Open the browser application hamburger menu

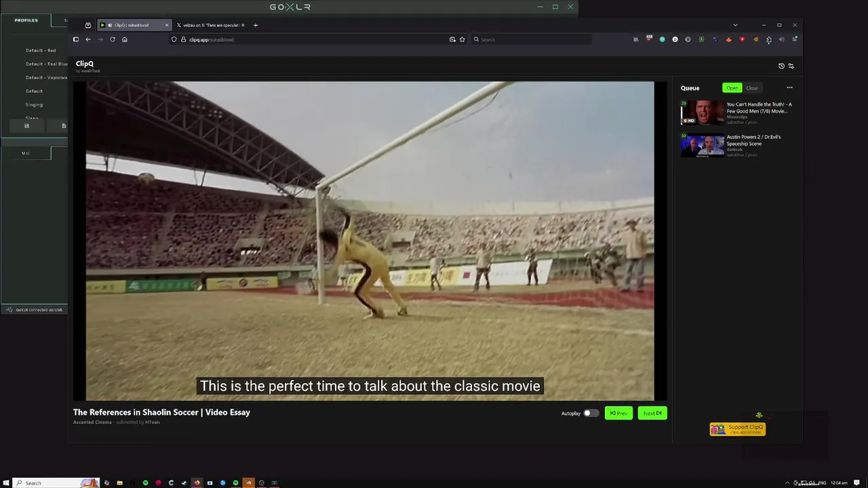(795, 39)
